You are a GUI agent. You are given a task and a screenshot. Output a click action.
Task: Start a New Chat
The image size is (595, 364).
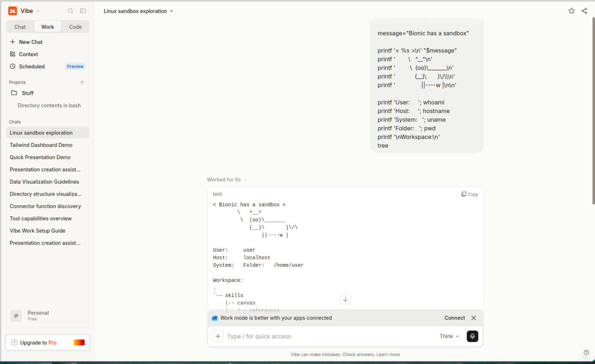tap(48, 42)
